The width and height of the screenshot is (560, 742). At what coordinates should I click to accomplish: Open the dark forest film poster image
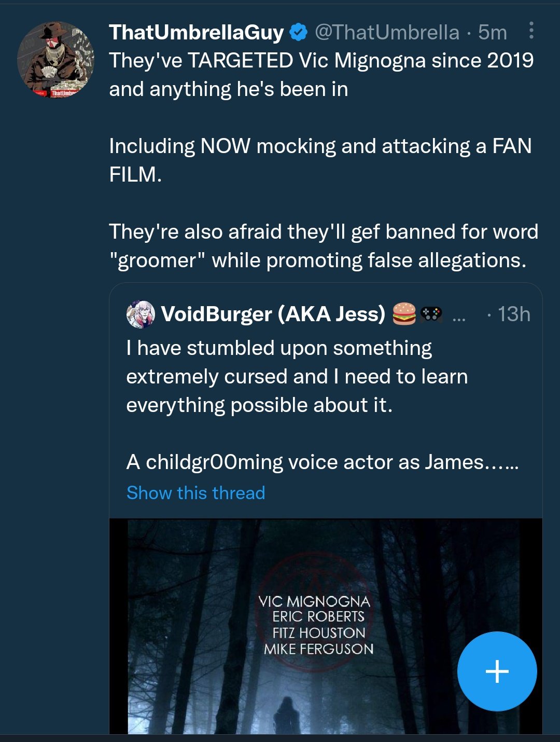point(326,626)
